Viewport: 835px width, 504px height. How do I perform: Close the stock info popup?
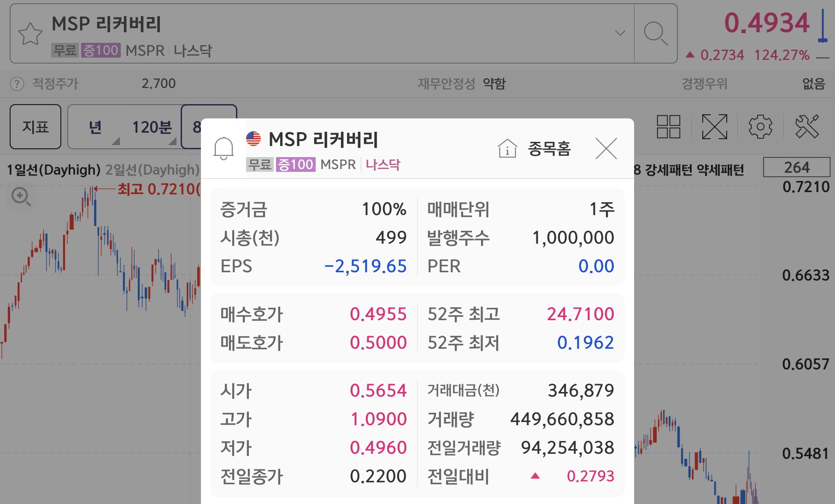pos(606,148)
